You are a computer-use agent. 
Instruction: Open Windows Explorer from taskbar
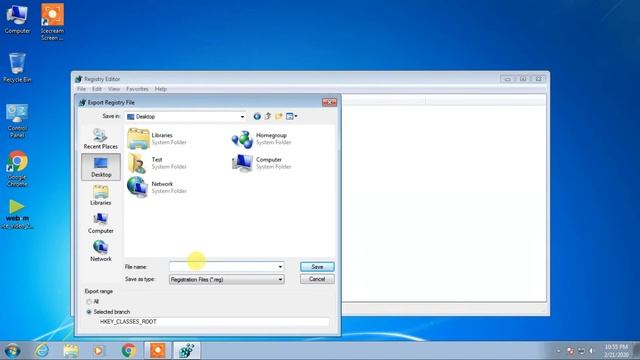[x=71, y=351]
